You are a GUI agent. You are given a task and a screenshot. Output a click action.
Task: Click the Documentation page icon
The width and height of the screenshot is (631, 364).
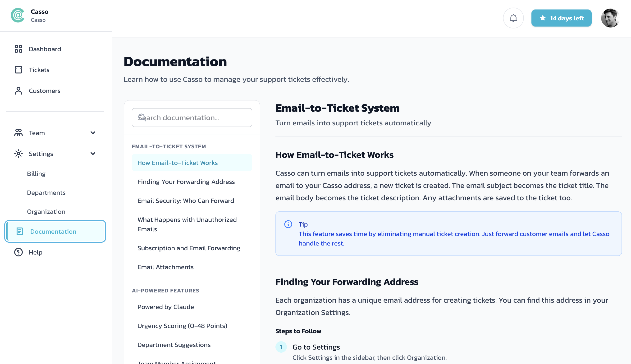click(19, 232)
